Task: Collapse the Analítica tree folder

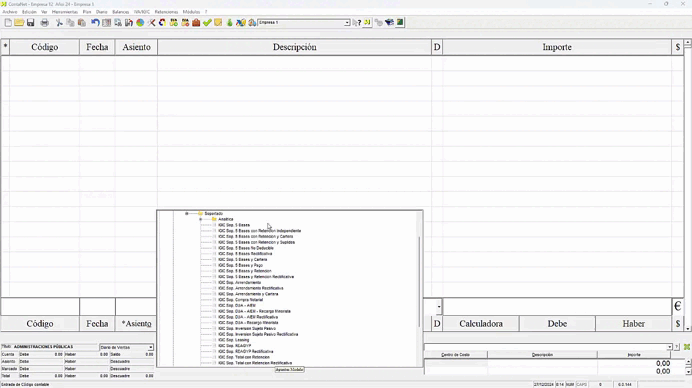Action: [x=200, y=219]
